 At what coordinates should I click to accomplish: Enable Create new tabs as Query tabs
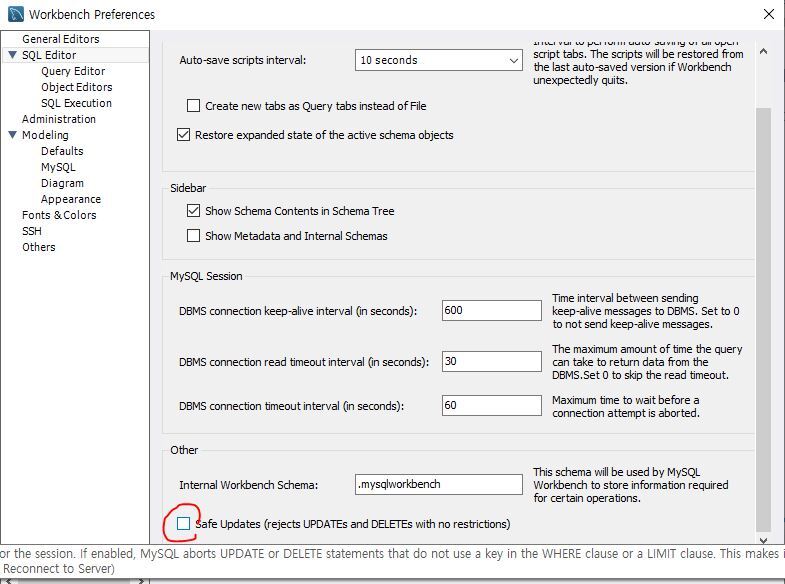pyautogui.click(x=193, y=106)
